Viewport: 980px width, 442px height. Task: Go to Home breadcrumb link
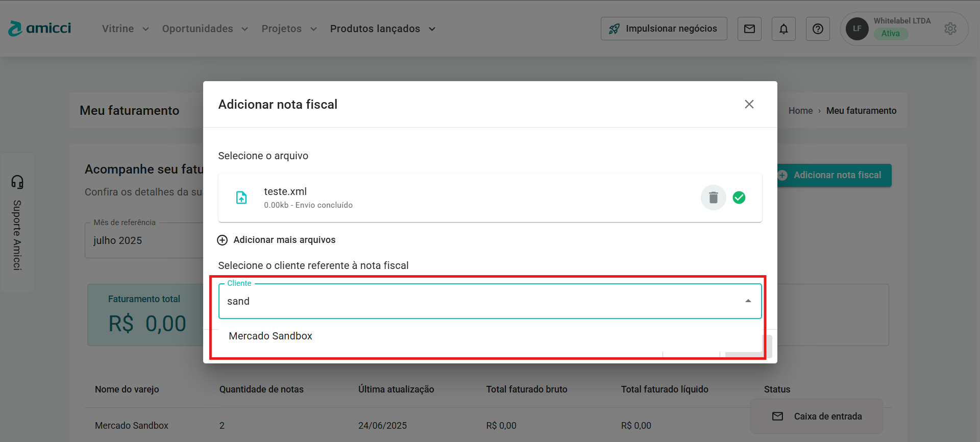(800, 111)
